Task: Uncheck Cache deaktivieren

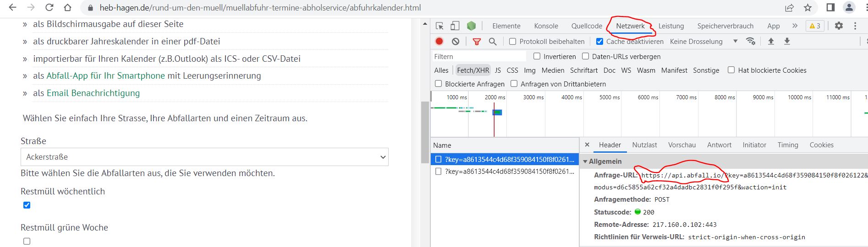Action: [x=599, y=42]
